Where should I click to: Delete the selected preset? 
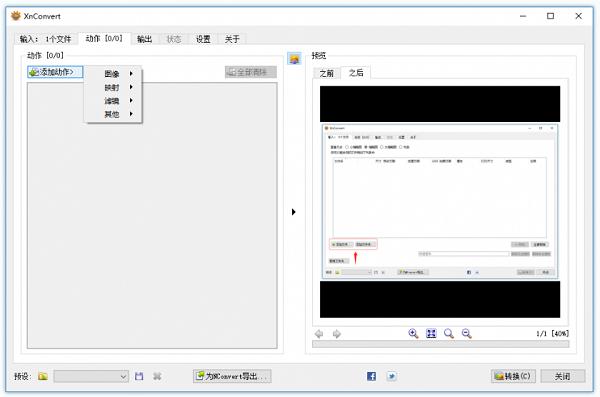point(157,376)
